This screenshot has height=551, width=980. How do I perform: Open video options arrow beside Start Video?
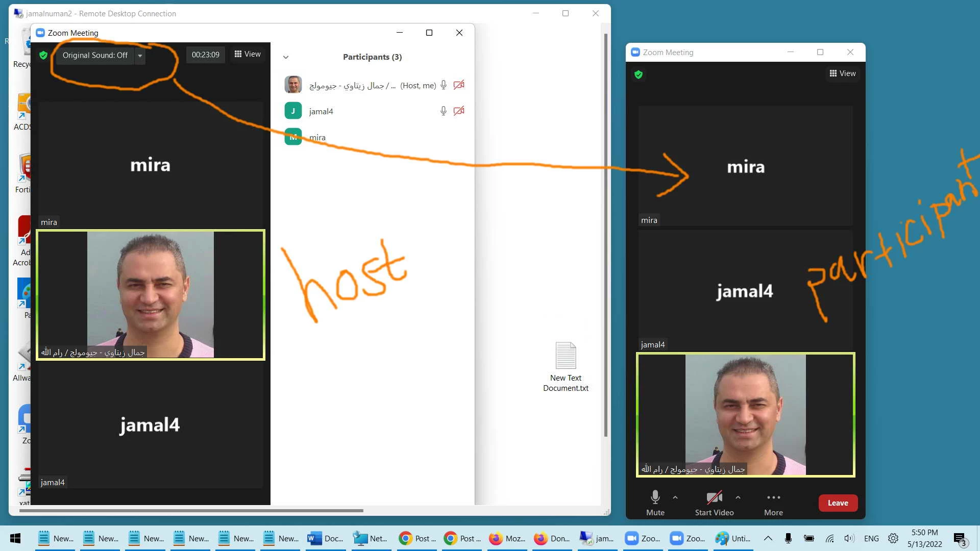coord(738,497)
